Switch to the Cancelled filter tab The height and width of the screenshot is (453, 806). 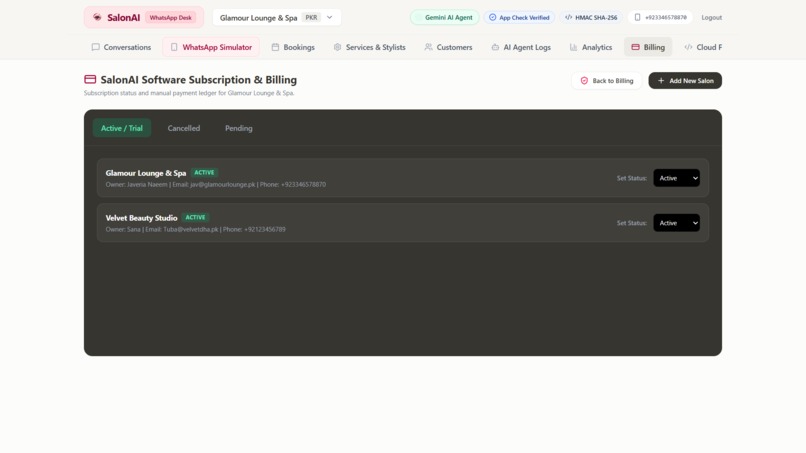coord(184,128)
